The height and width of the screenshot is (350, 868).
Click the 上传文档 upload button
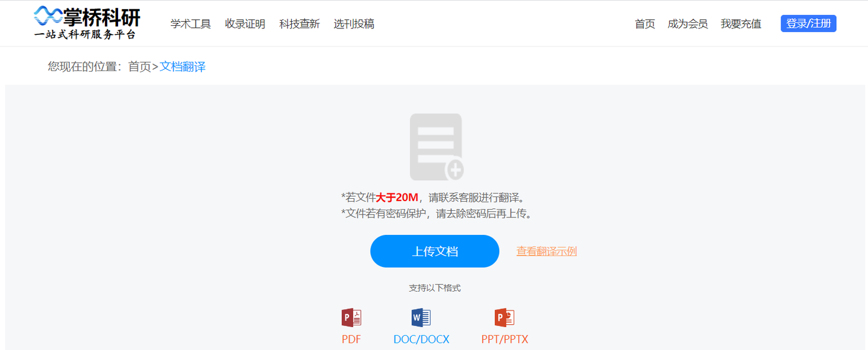click(x=435, y=251)
